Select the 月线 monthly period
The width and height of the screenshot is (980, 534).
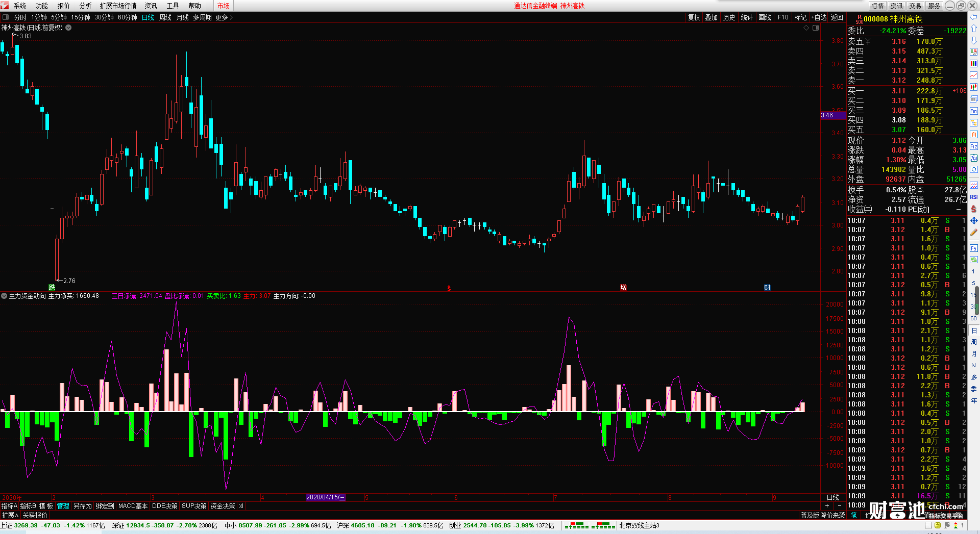[183, 17]
